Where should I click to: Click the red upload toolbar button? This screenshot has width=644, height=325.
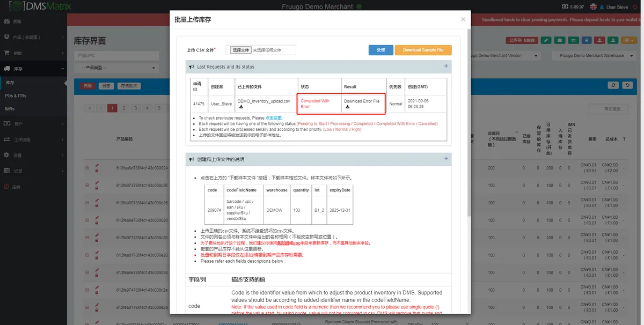pos(599,40)
